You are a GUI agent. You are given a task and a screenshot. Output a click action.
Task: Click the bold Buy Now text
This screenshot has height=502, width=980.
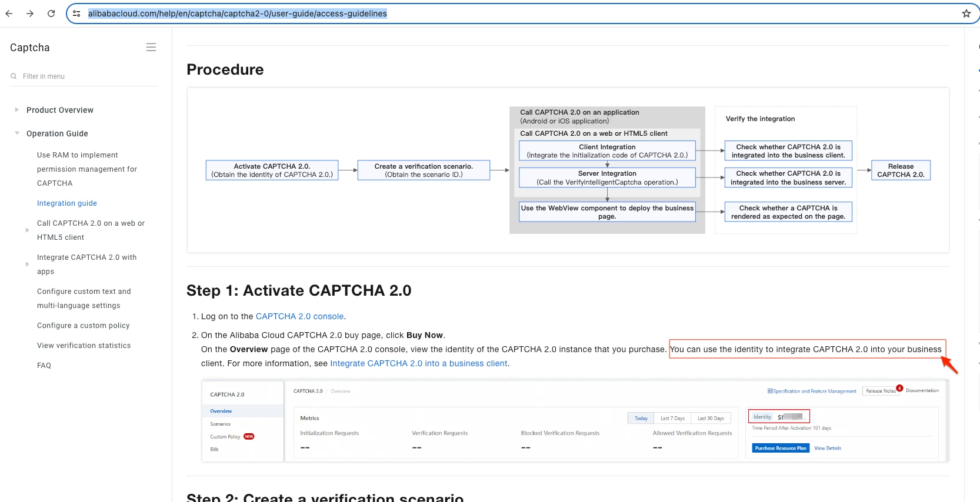click(x=425, y=335)
